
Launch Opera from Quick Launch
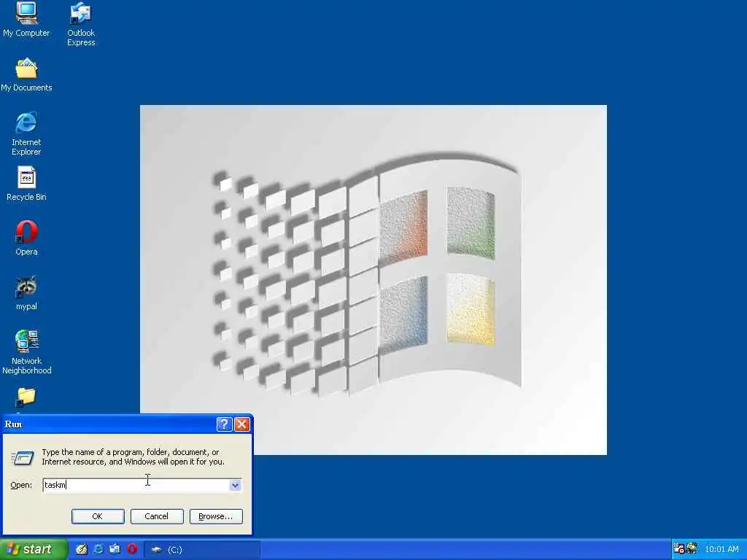pyautogui.click(x=132, y=549)
